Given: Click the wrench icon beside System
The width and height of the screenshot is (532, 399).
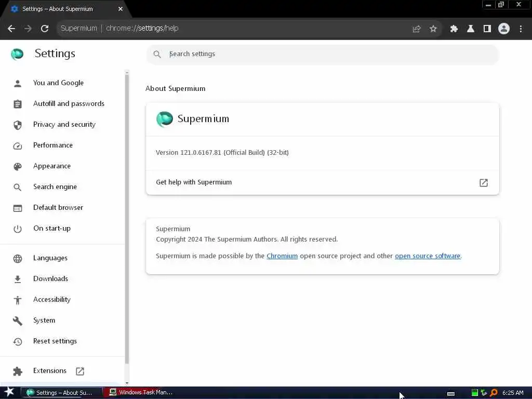Looking at the screenshot, I should tap(18, 321).
